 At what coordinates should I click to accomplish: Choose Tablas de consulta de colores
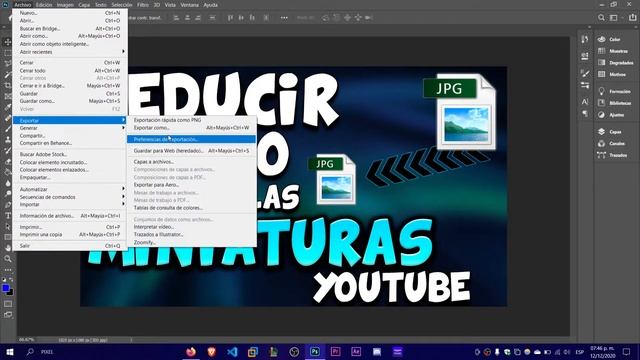(x=191, y=208)
